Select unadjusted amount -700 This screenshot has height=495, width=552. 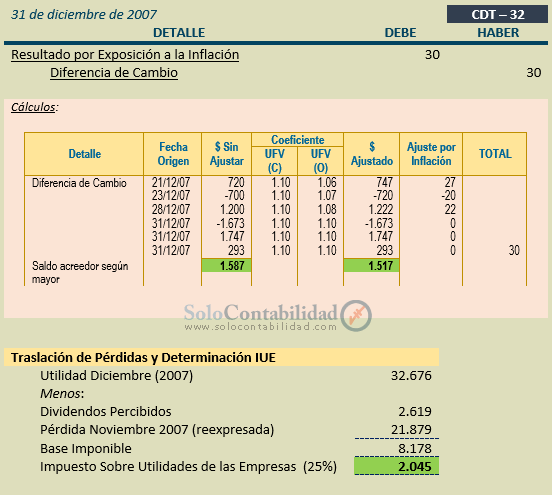234,195
